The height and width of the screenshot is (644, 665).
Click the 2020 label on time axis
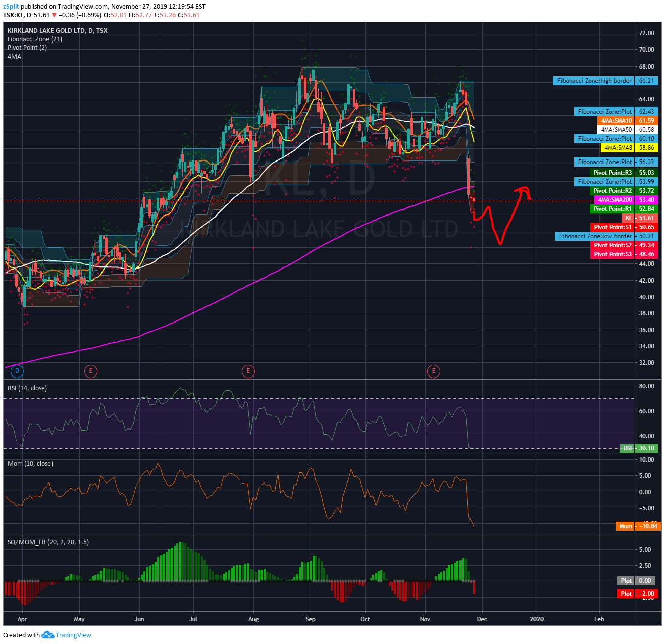(537, 619)
